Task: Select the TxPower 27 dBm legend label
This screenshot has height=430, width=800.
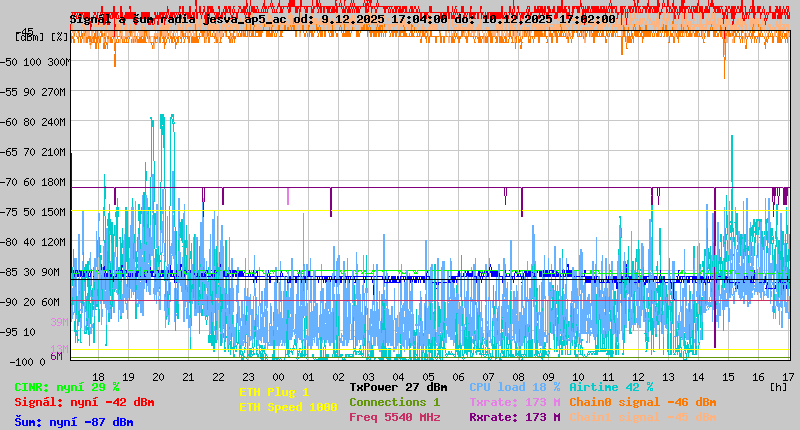Action: pyautogui.click(x=398, y=387)
